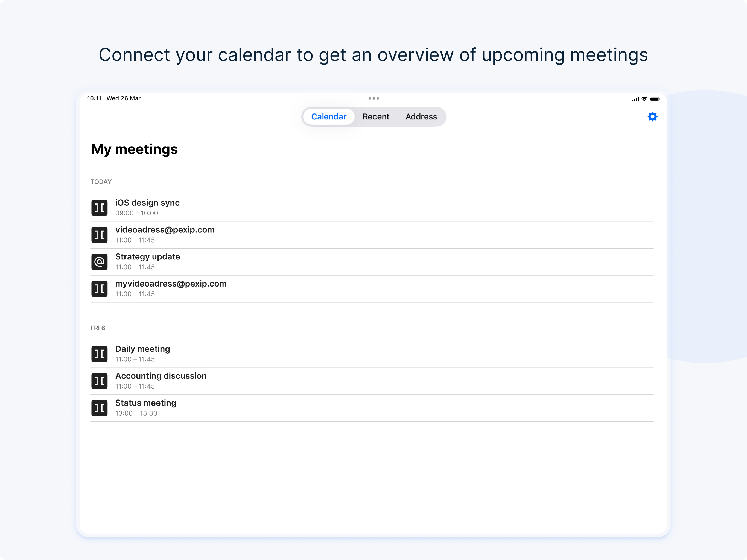Tap the three-dot multitasking indicator
Screen dimensions: 747x560
[373, 98]
